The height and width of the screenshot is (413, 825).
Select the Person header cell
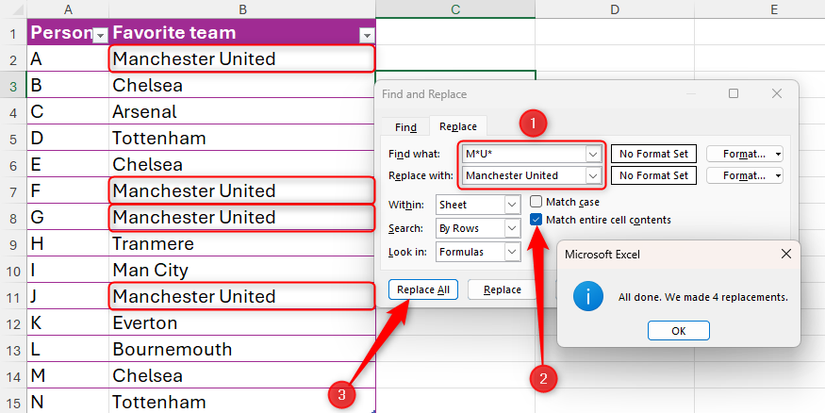pos(68,33)
